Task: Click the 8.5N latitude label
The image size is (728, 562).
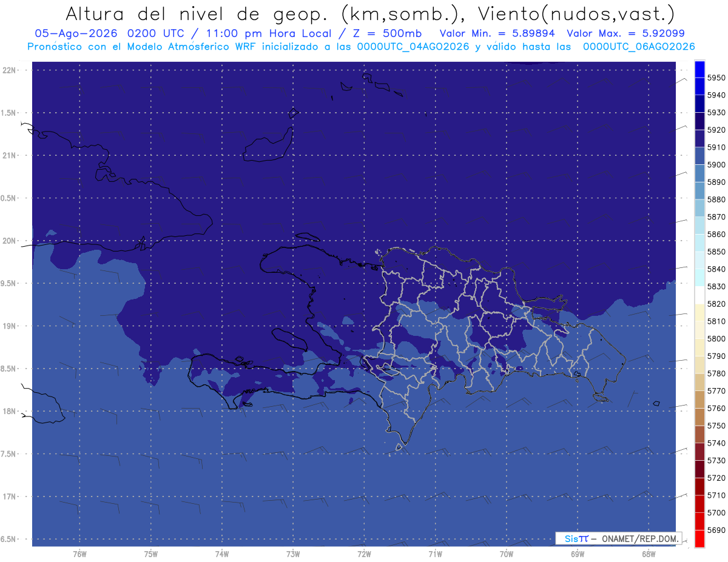Action: pos(9,369)
